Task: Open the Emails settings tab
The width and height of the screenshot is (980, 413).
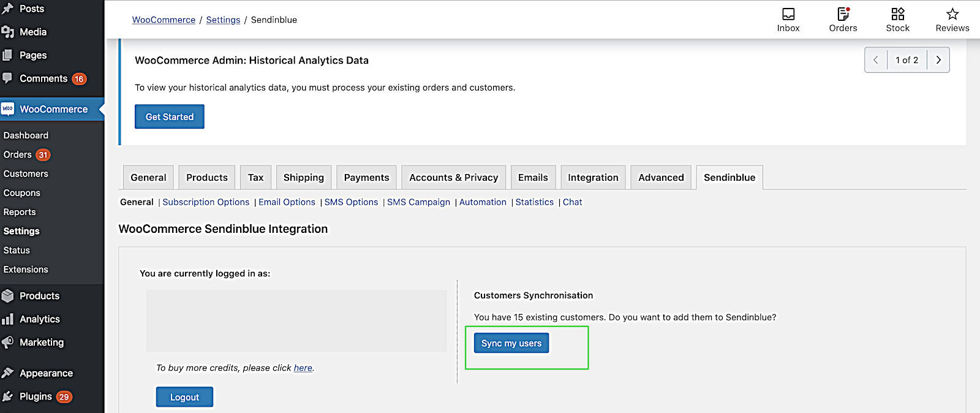Action: coord(533,177)
